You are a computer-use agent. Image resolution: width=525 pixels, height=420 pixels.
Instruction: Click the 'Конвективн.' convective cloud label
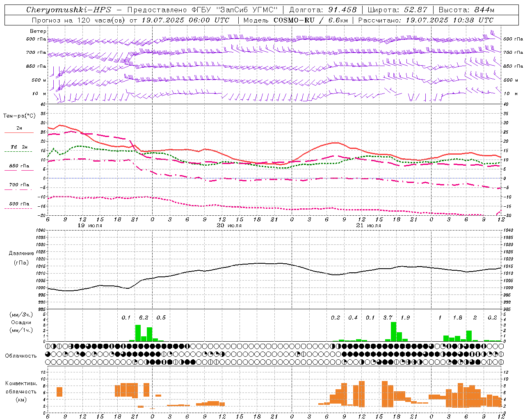(x=21, y=383)
